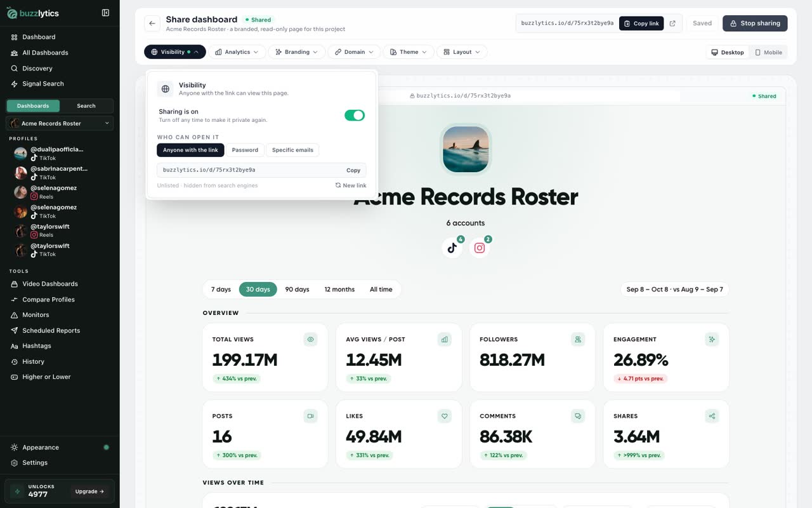Open the @dualipaofficial TikTok profile

pos(56,154)
